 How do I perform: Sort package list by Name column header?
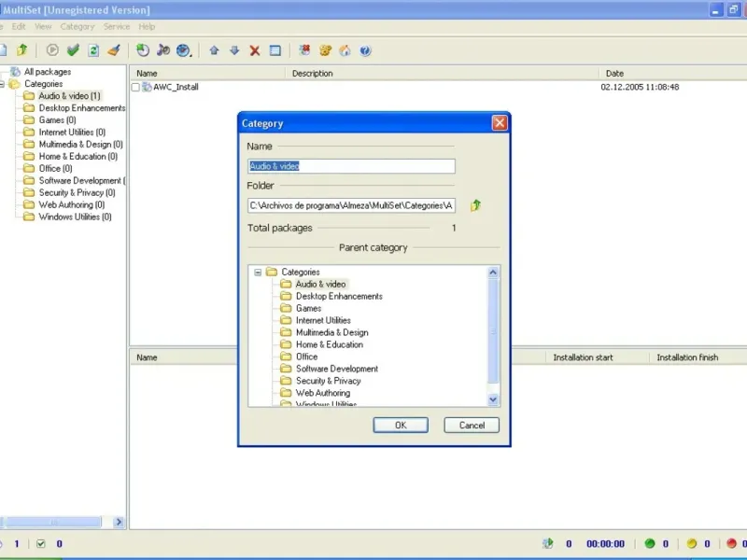point(207,74)
